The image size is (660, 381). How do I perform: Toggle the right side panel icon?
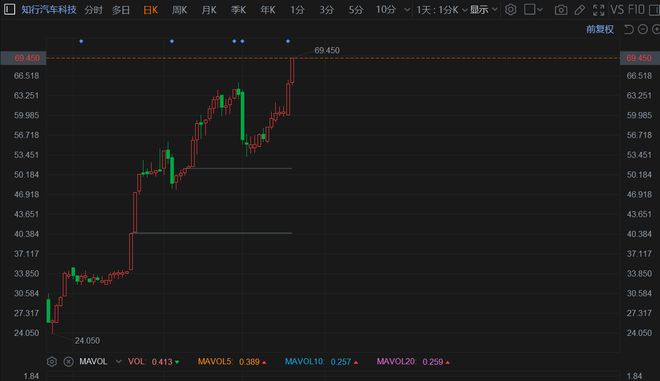(x=654, y=10)
